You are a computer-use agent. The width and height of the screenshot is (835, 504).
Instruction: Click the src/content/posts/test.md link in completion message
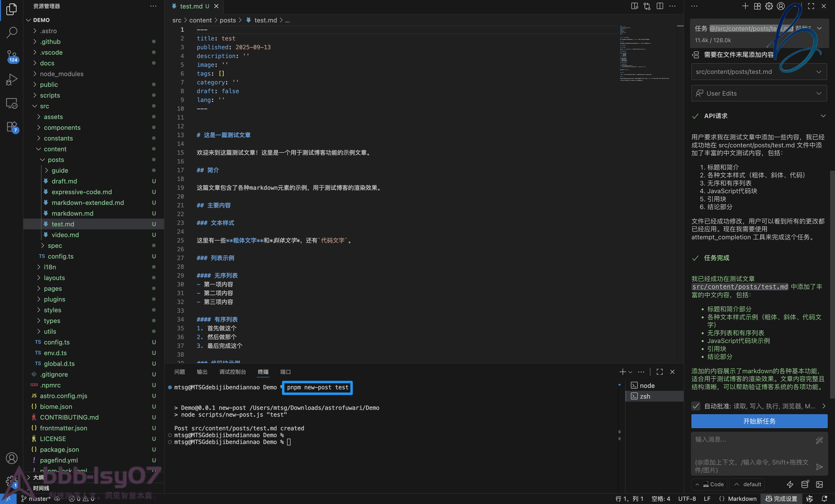click(740, 287)
